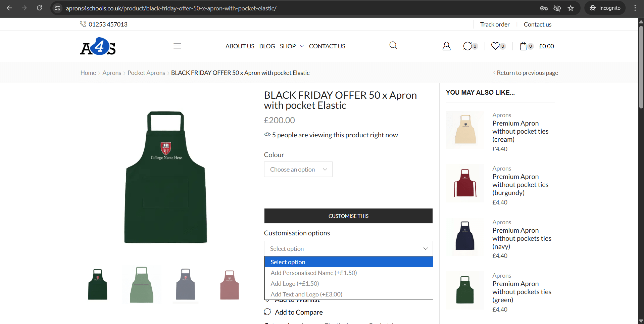This screenshot has width=644, height=324.
Task: Open the wishlist heart icon
Action: [495, 46]
